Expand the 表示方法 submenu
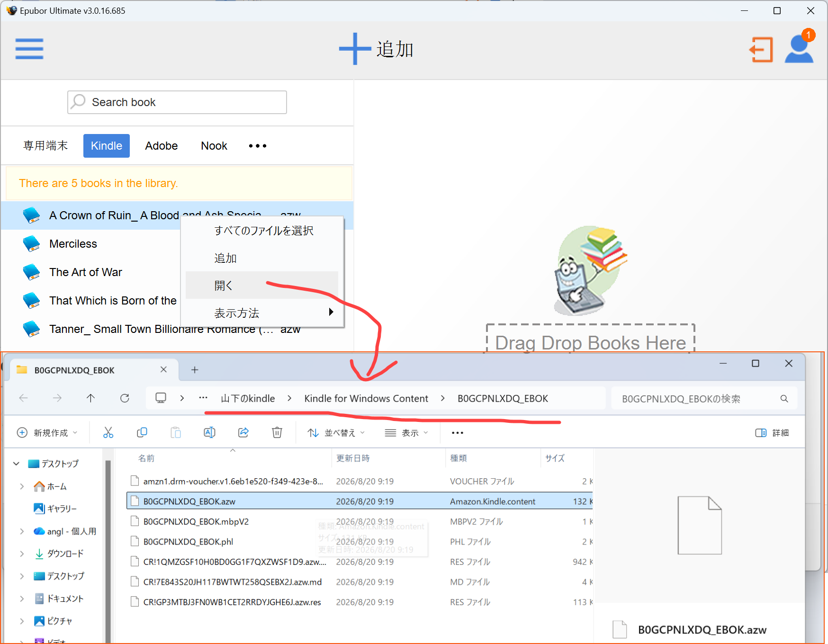This screenshot has width=828, height=644. coord(262,313)
